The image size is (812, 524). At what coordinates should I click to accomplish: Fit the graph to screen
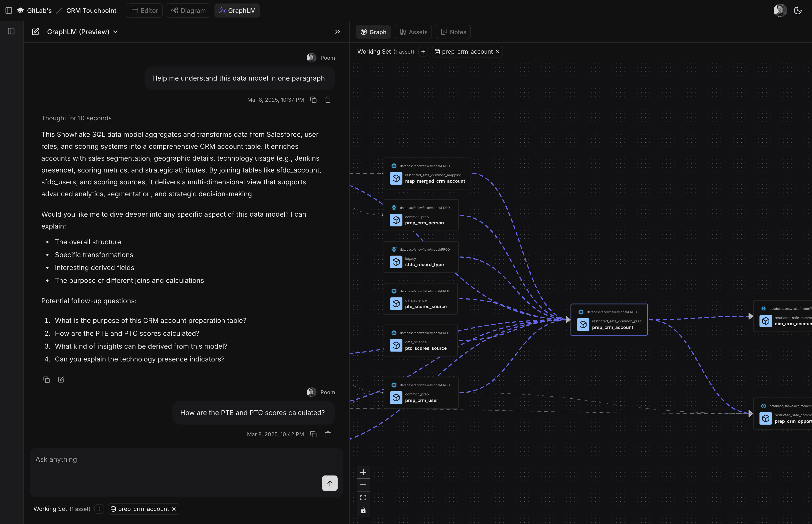pos(363,497)
